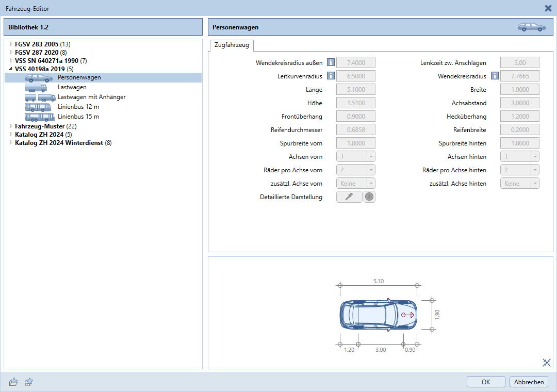Click the eyedropper pick button for Detaillierte Darstellung
The height and width of the screenshot is (392, 557).
click(x=349, y=197)
